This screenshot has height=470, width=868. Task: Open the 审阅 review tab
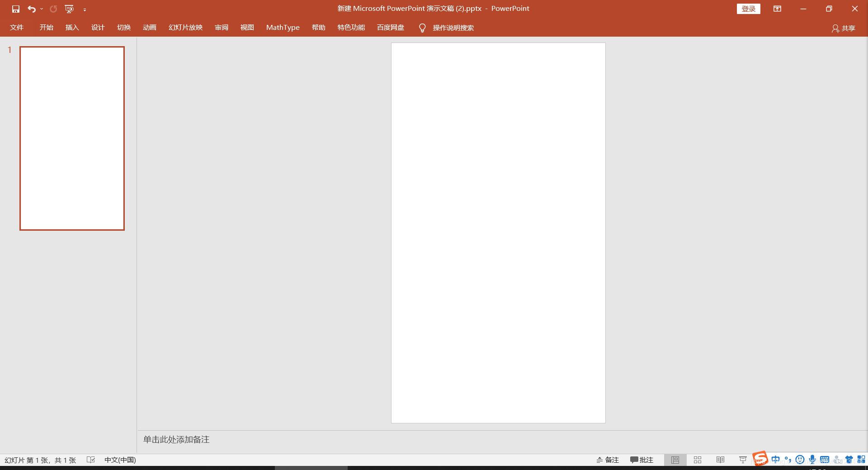pyautogui.click(x=222, y=28)
